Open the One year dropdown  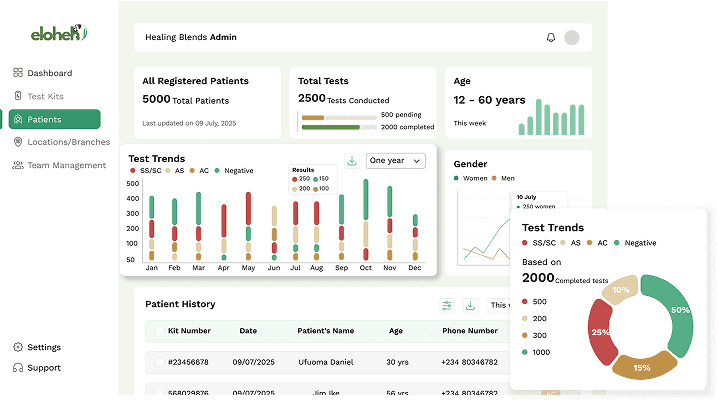(x=396, y=161)
